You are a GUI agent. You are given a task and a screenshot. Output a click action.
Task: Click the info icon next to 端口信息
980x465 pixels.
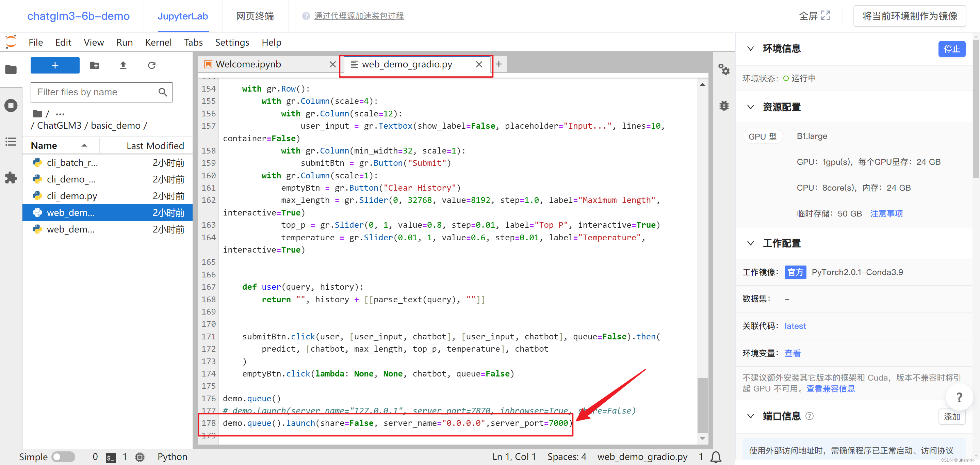(810, 416)
